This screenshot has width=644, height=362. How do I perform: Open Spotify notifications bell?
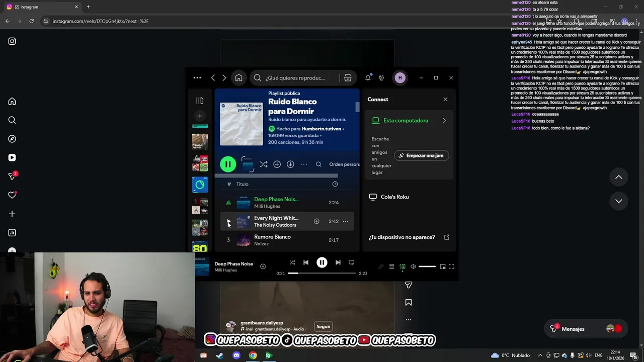coord(368,78)
